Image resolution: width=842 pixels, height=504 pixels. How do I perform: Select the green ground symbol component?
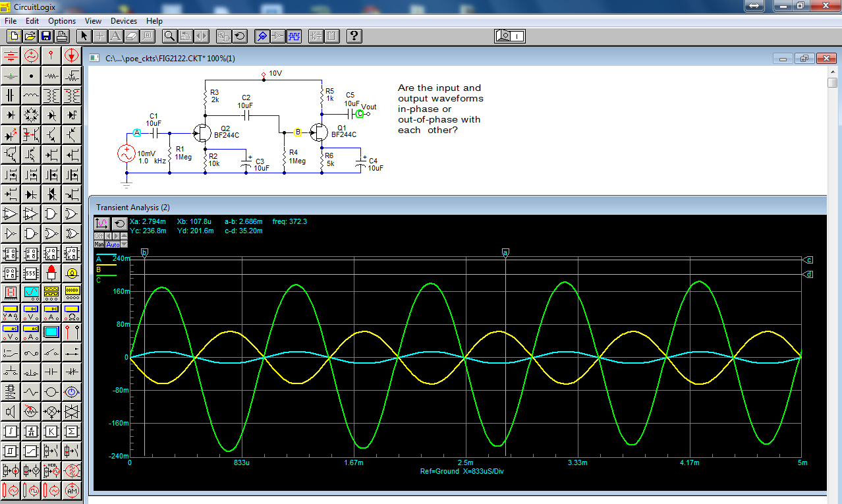tap(11, 76)
